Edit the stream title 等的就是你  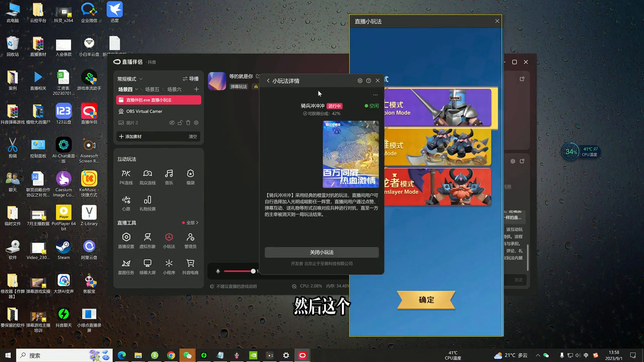click(258, 76)
